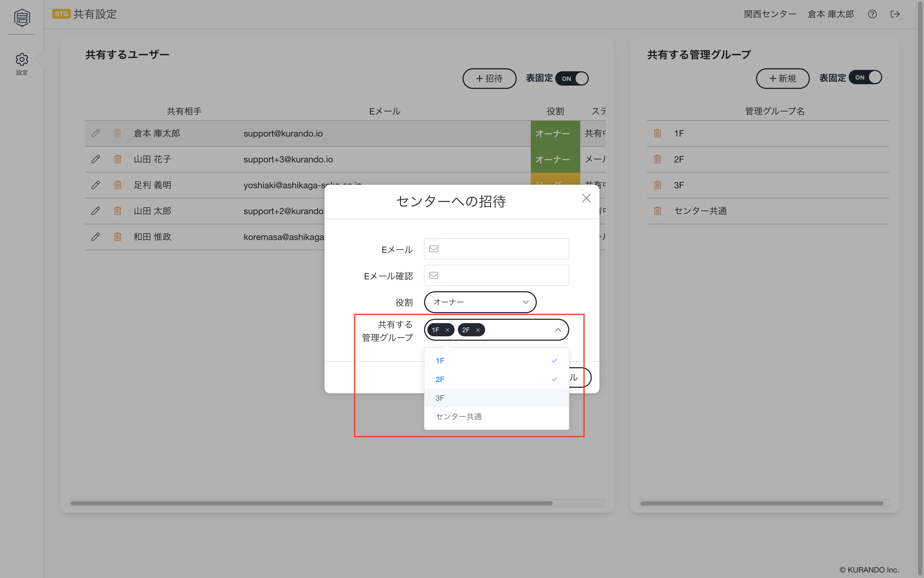Screen dimensions: 924x578
Task: Select センター共通 in the dropdown list
Action: click(x=496, y=417)
